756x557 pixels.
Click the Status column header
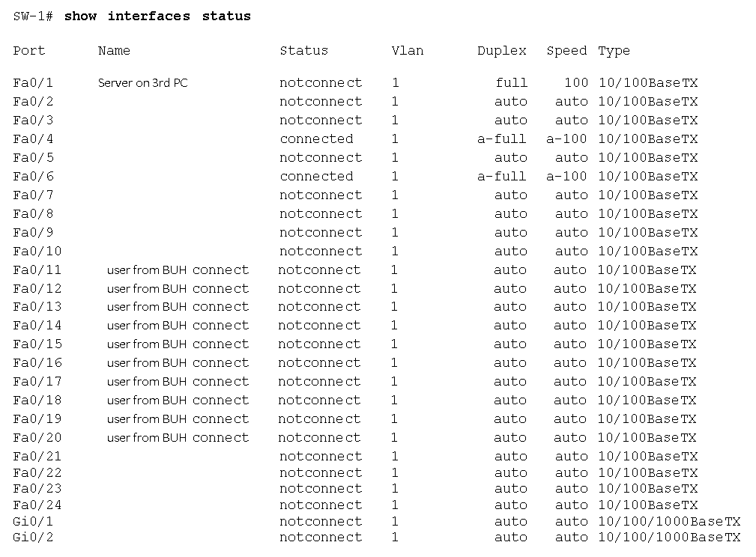303,51
